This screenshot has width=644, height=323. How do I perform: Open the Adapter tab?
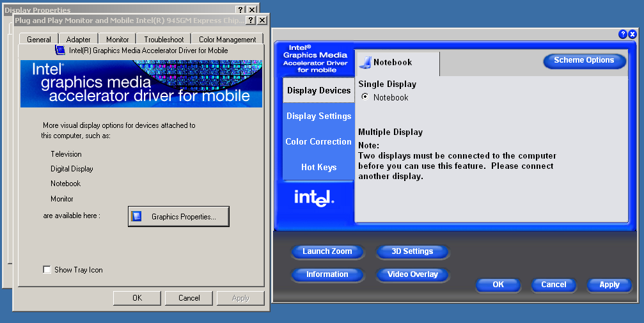79,40
